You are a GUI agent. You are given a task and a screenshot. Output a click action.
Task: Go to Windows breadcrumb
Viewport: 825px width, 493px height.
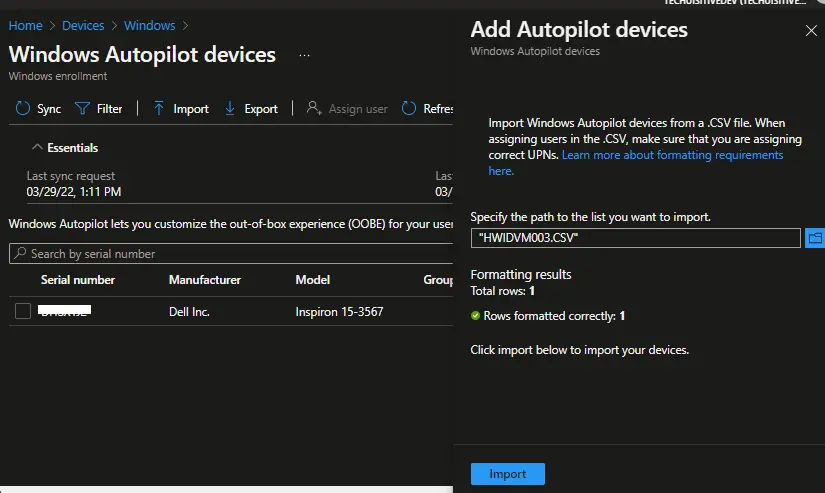(149, 25)
